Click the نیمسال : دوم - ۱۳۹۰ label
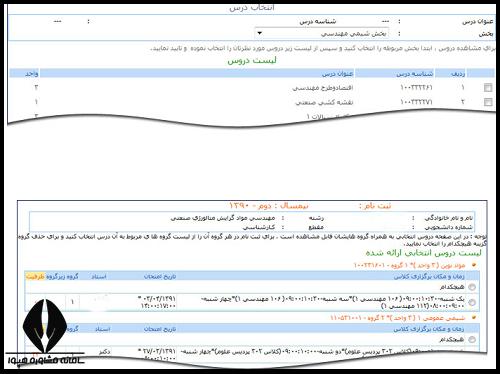500x374 pixels. (x=269, y=206)
